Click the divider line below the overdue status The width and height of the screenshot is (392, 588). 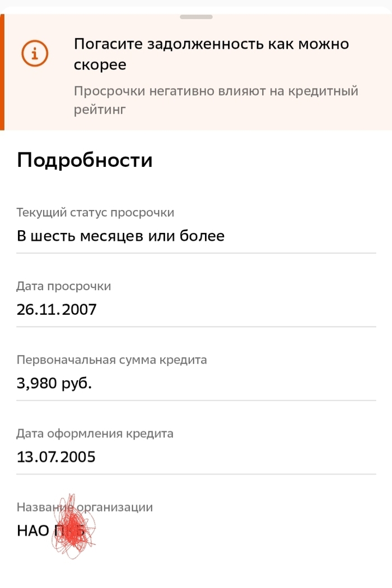tap(196, 253)
